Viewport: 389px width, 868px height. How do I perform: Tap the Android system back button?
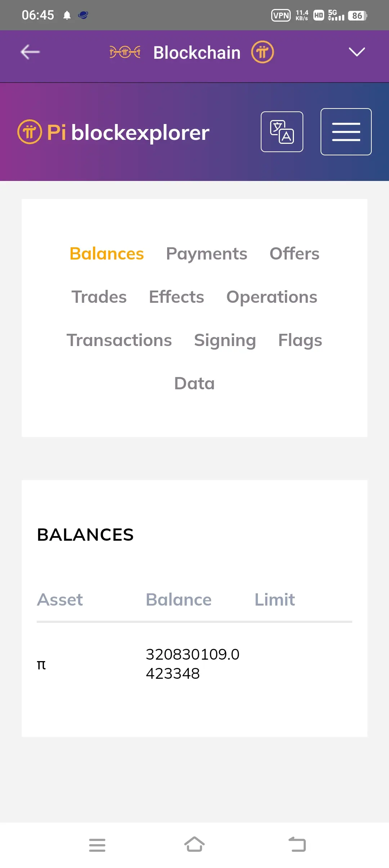[x=297, y=844]
